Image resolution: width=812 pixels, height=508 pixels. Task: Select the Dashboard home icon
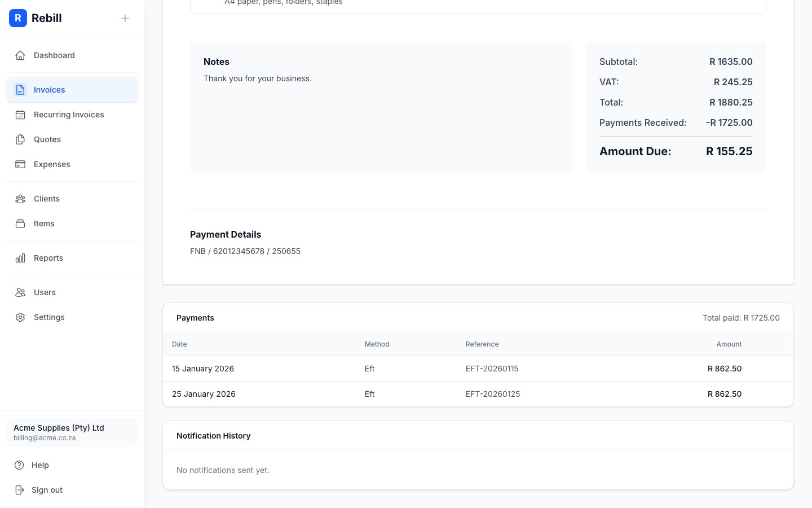coord(20,55)
